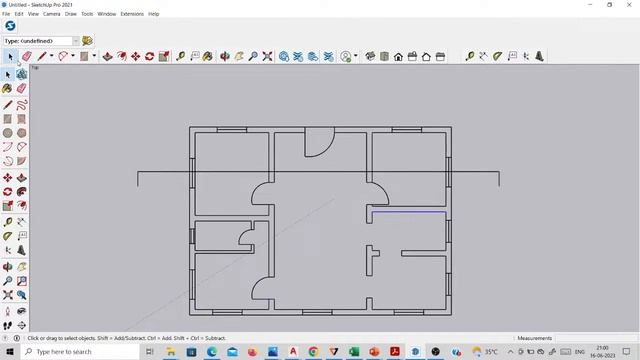Switch to Top view icon

(384, 56)
